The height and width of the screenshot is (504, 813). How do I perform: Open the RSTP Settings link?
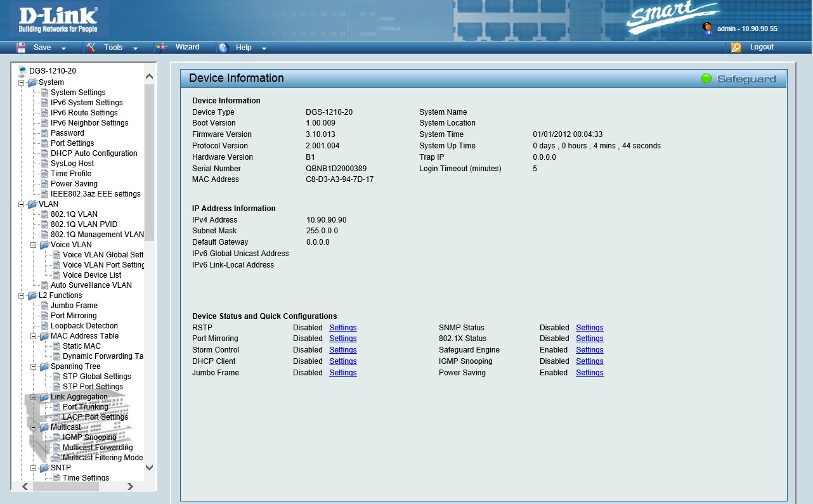(342, 328)
